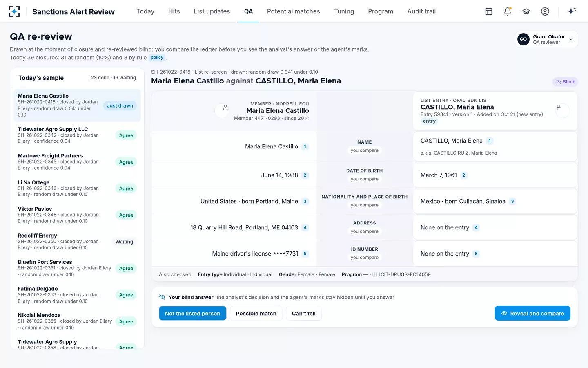Open the List updates tab

point(212,11)
